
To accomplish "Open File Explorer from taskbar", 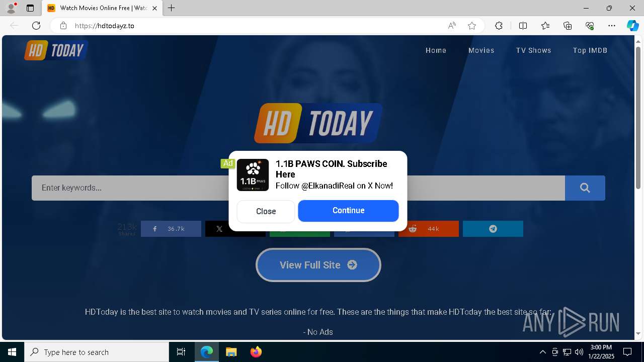I will [x=231, y=352].
